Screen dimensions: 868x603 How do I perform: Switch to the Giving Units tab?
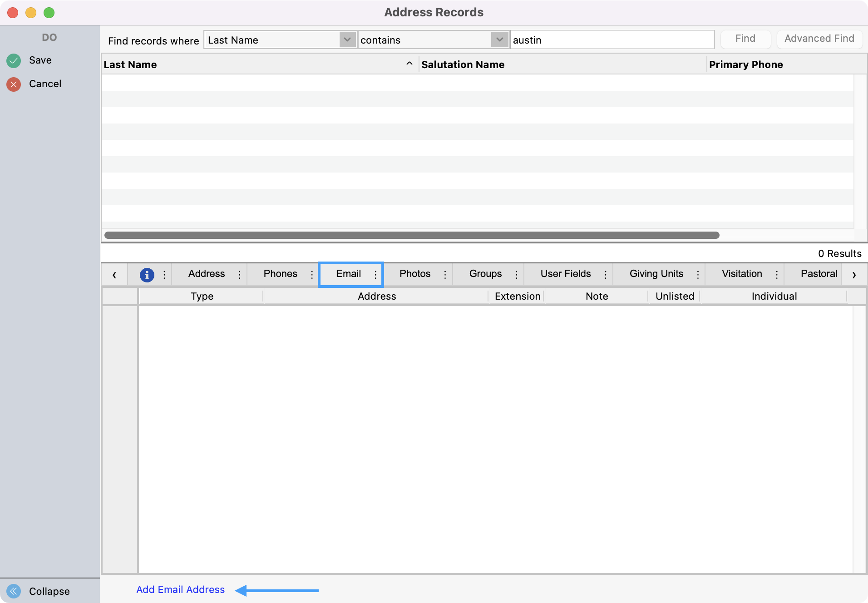[656, 274]
